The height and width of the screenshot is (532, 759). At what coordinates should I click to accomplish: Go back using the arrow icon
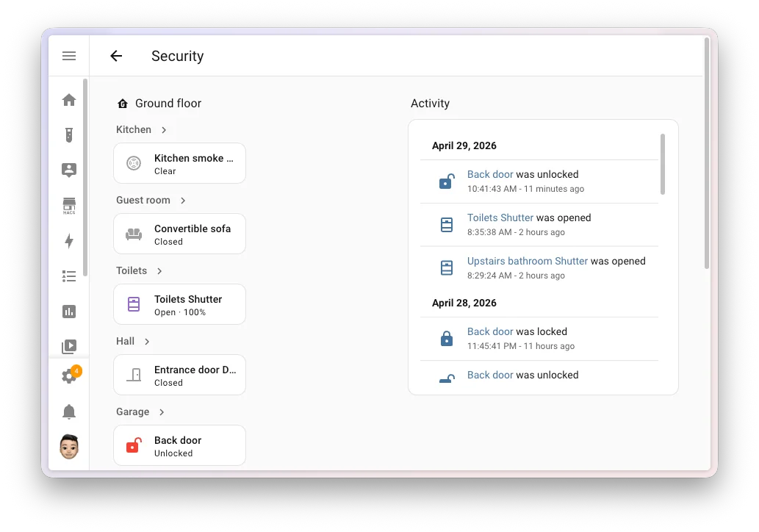116,56
